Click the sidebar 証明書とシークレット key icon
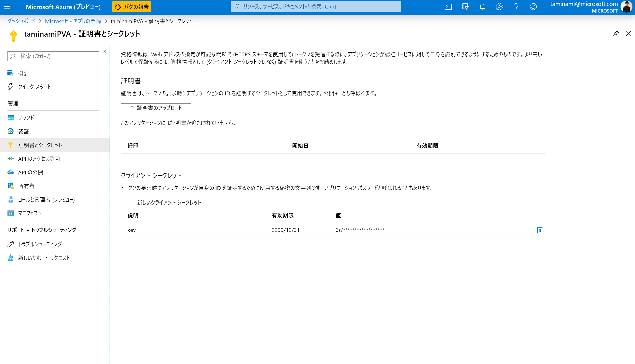This screenshot has height=364, width=635. 10,145
